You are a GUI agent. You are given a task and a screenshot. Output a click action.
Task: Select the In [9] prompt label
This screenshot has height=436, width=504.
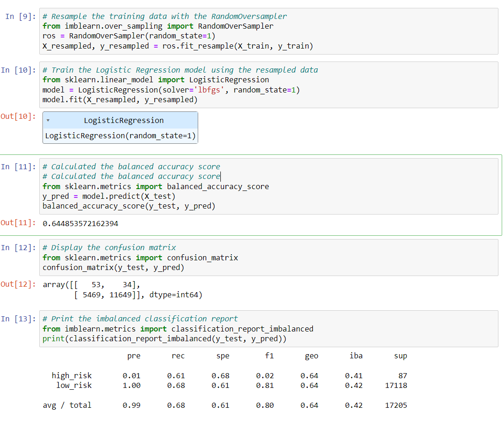click(x=20, y=16)
